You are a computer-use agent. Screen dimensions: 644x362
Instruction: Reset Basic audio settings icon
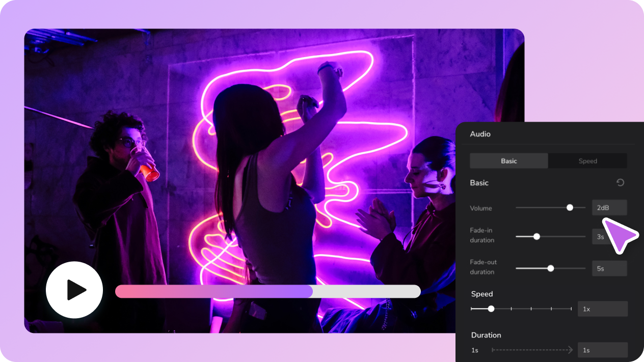click(x=620, y=183)
